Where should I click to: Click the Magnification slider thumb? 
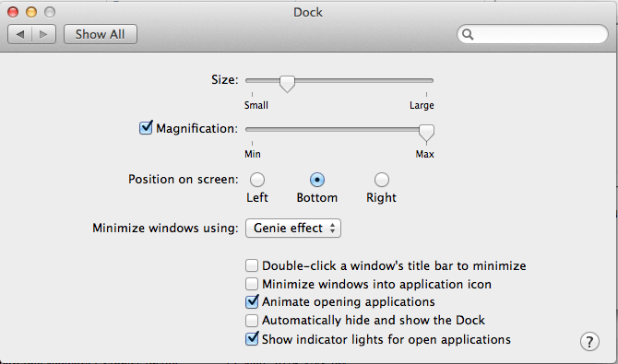click(426, 133)
